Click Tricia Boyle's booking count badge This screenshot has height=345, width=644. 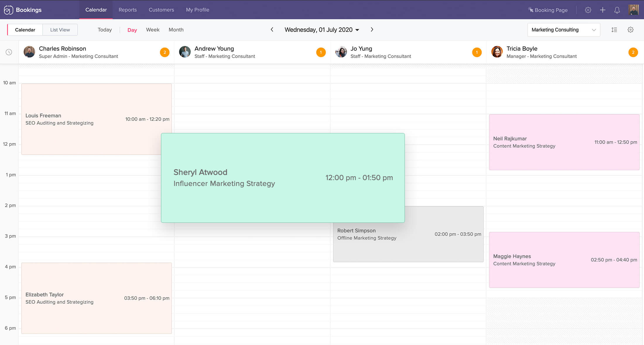point(633,52)
